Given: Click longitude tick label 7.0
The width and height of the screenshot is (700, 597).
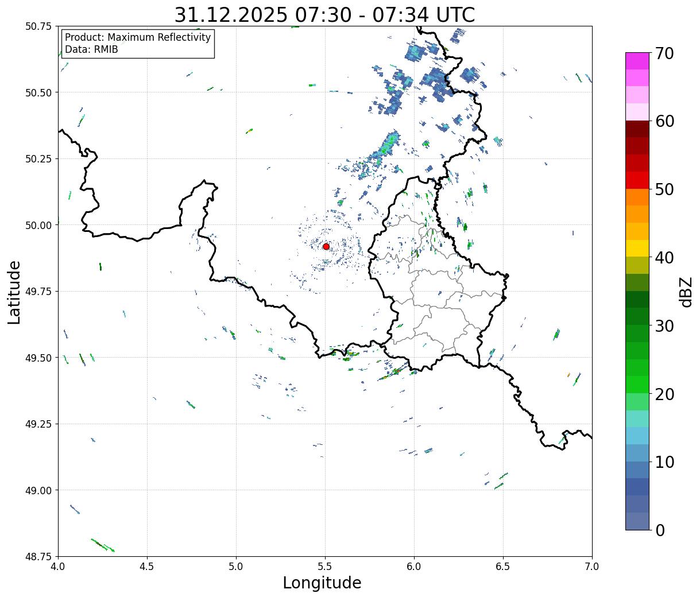Looking at the screenshot, I should coord(592,567).
